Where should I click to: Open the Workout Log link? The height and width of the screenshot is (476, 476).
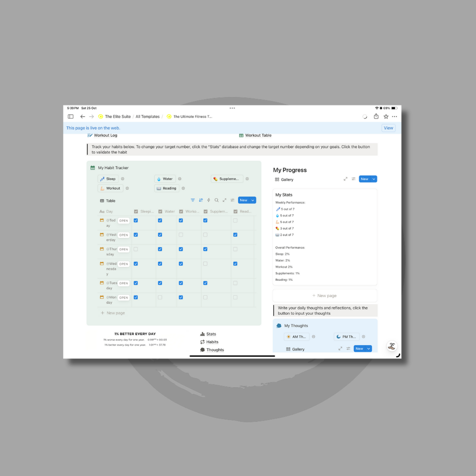pyautogui.click(x=105, y=135)
